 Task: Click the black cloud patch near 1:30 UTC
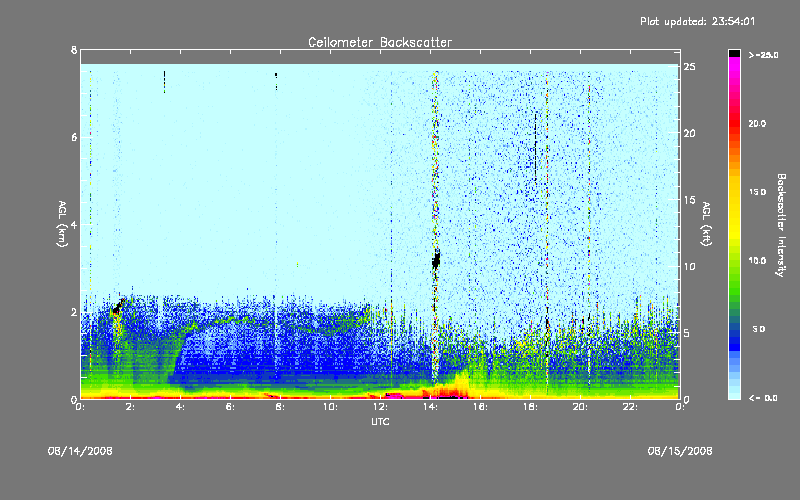pos(117,308)
